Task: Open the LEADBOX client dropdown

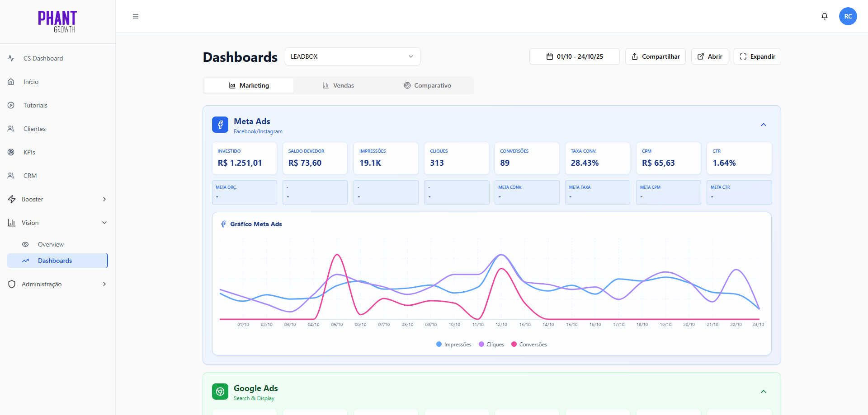Action: 352,56
